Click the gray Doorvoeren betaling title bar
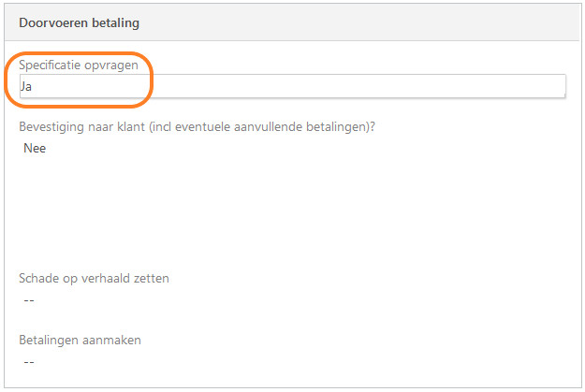The height and width of the screenshot is (392, 585). (x=292, y=22)
